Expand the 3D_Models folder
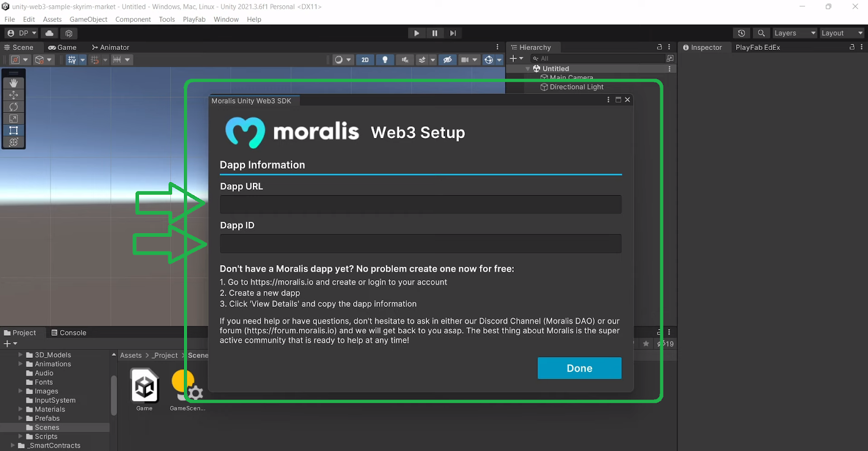Screen dimensions: 868x451 pos(21,355)
